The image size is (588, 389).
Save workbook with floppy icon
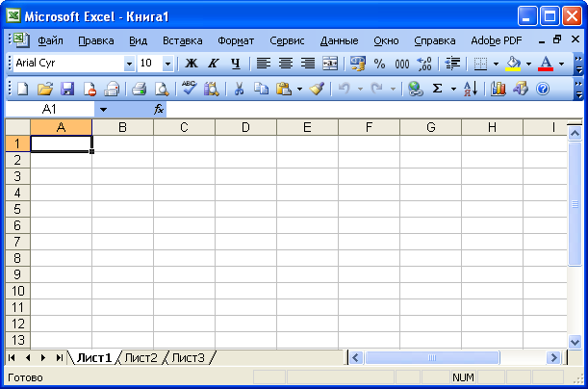67,89
